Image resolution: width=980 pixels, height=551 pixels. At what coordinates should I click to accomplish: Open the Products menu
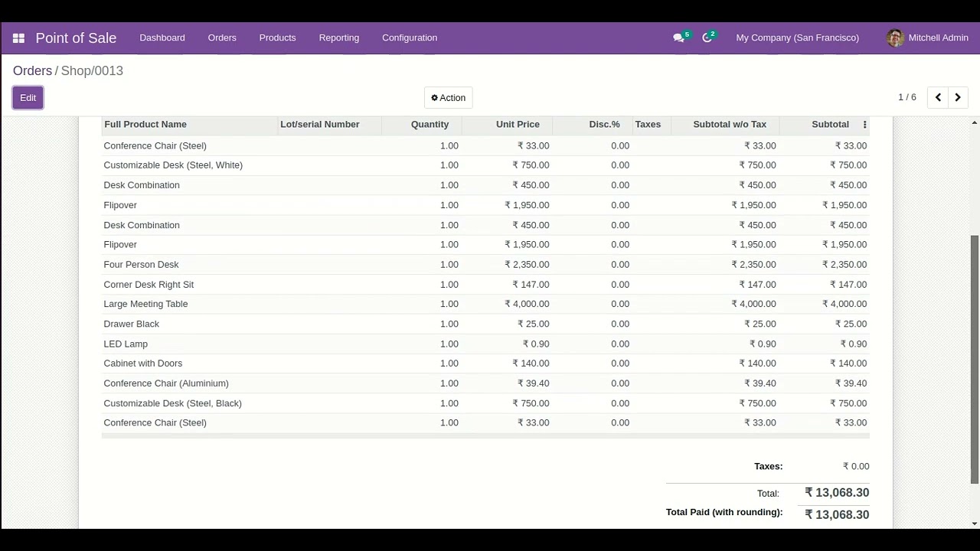pyautogui.click(x=277, y=37)
